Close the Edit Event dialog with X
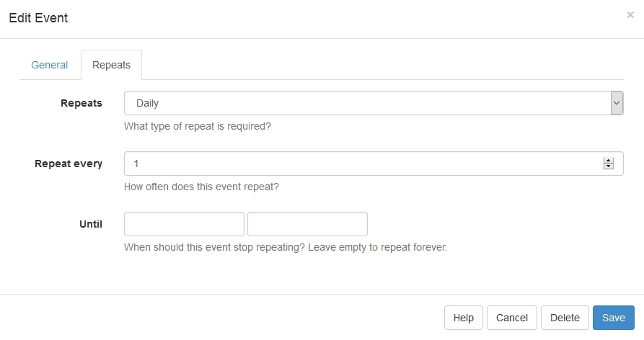Viewport: 644px width, 340px height. [x=630, y=15]
